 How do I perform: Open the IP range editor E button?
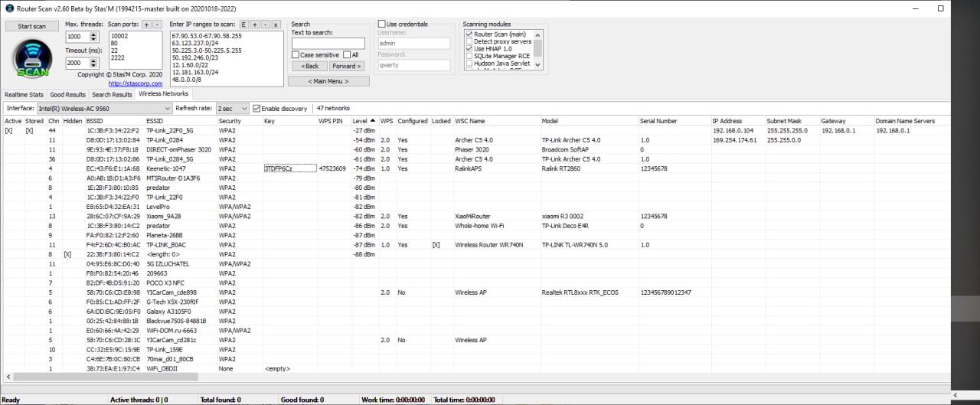(243, 24)
